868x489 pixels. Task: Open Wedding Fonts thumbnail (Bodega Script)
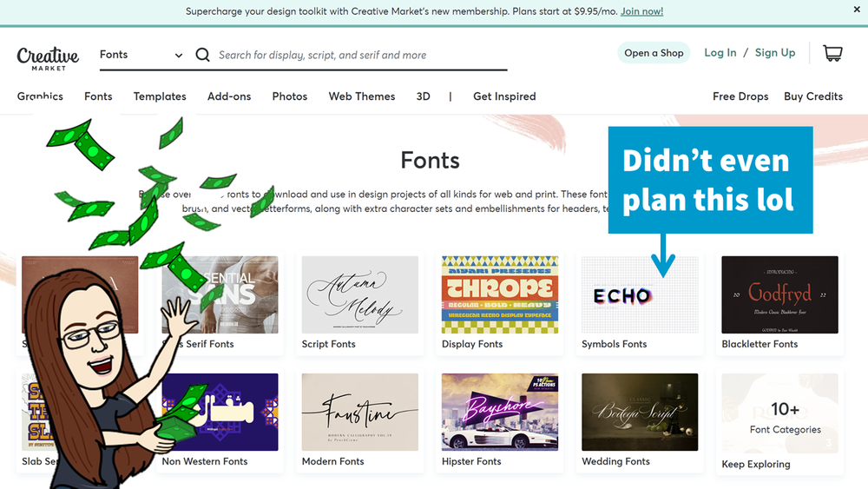coord(640,412)
